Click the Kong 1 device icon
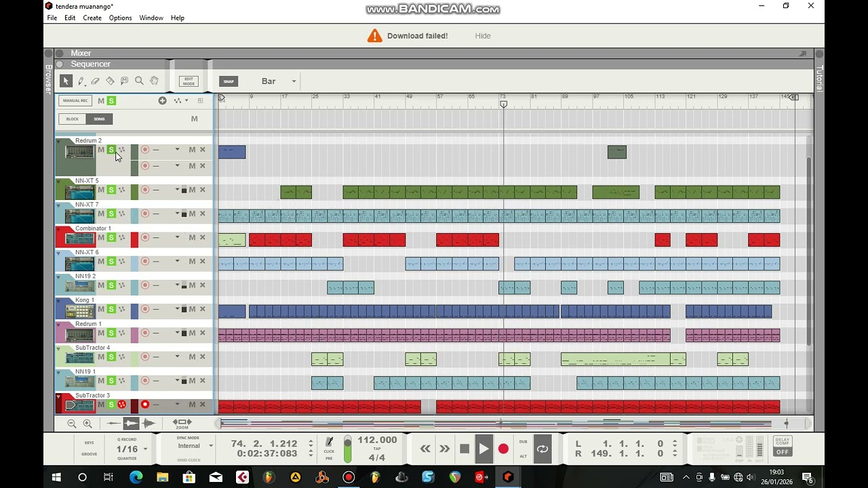Viewport: 868px width, 488px height. tap(79, 311)
